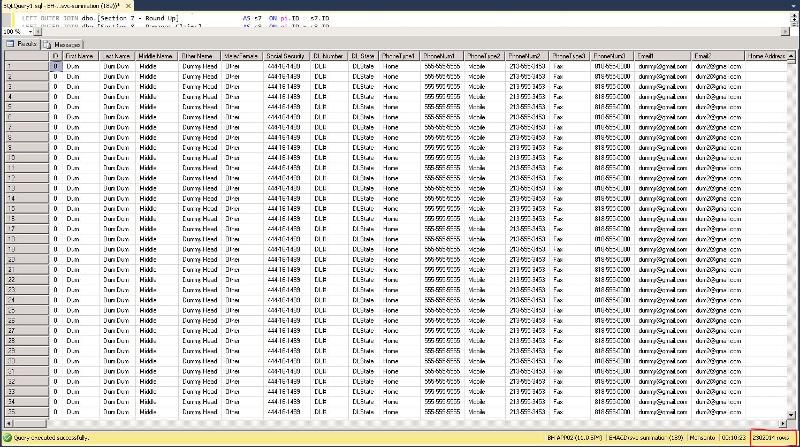Select all cells via grid corner header
The height and width of the screenshot is (447, 800).
click(27, 56)
